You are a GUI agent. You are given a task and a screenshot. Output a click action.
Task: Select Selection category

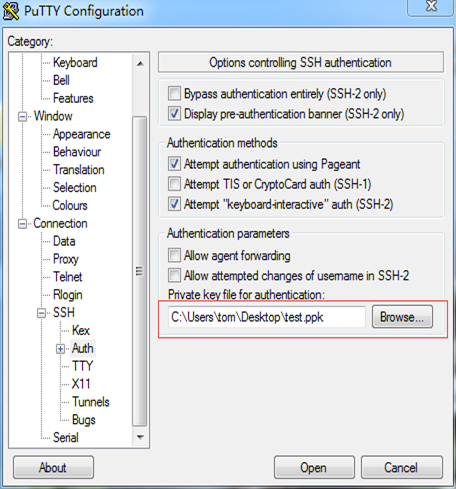[x=75, y=188]
